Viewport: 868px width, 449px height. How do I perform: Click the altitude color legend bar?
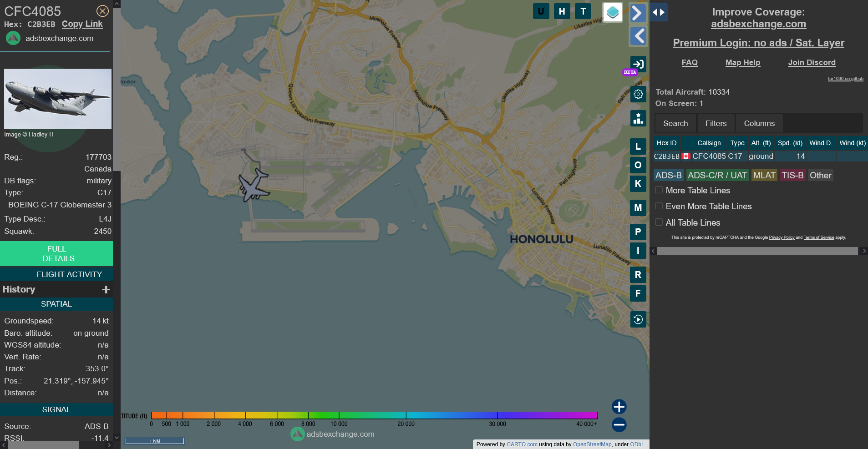[374, 415]
